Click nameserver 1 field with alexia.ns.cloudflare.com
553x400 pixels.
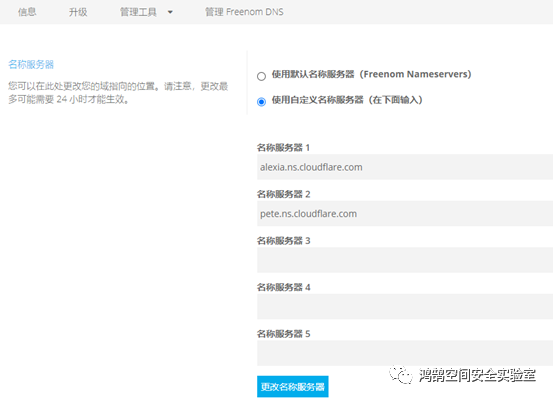tap(405, 167)
